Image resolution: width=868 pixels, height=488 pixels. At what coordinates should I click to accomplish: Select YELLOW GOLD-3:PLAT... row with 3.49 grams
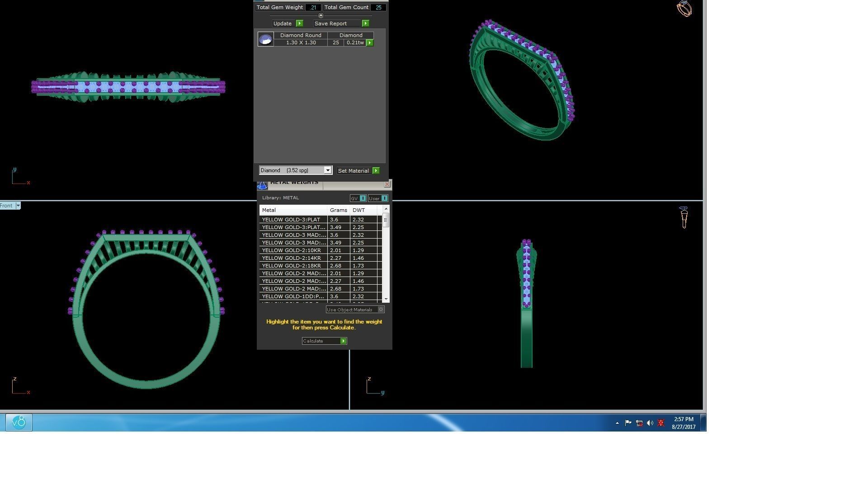(x=321, y=227)
